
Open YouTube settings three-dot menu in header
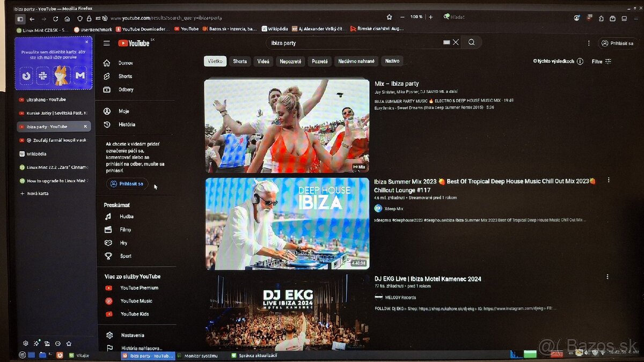pyautogui.click(x=589, y=43)
